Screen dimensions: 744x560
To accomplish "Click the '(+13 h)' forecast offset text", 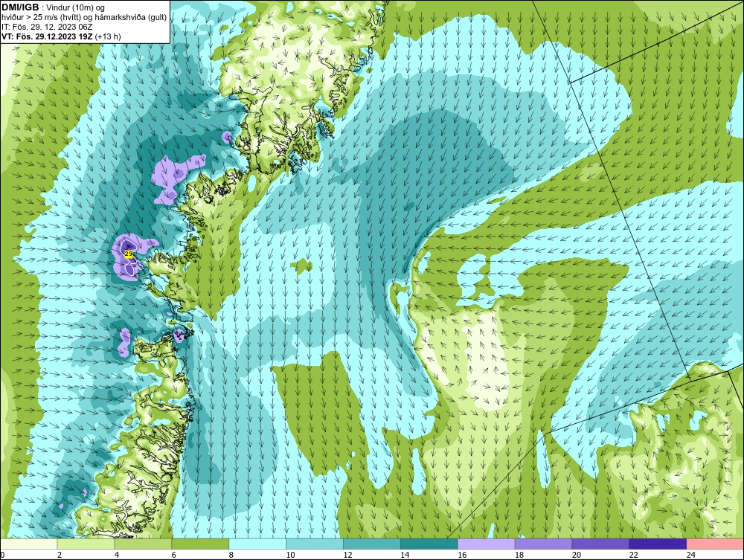I will pos(108,36).
